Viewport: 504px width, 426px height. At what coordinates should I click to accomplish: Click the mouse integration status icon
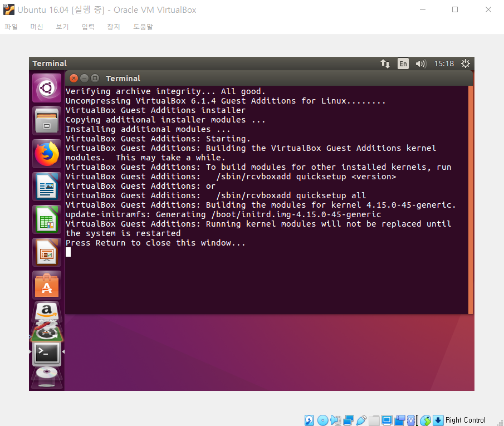[x=425, y=420]
